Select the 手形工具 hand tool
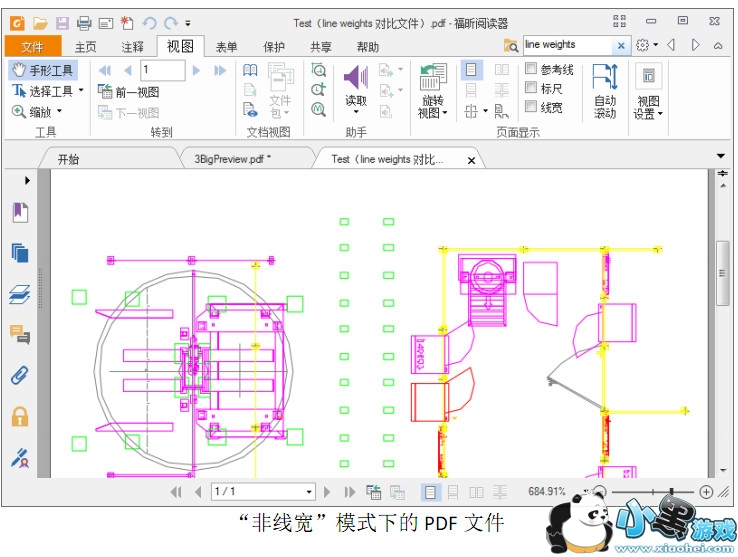 pos(43,70)
